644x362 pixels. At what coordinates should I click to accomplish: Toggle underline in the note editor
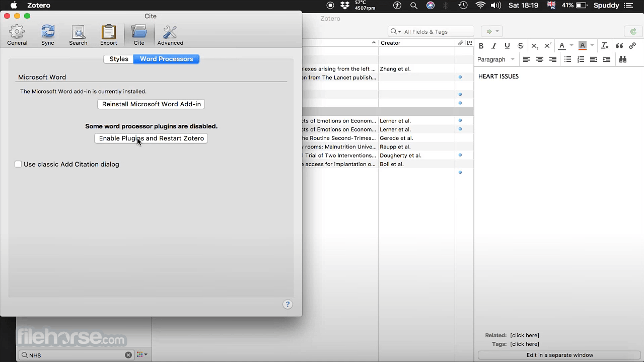(507, 46)
